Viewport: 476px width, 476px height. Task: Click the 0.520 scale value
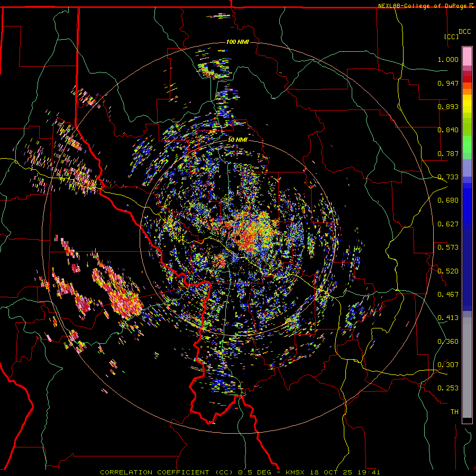[448, 271]
